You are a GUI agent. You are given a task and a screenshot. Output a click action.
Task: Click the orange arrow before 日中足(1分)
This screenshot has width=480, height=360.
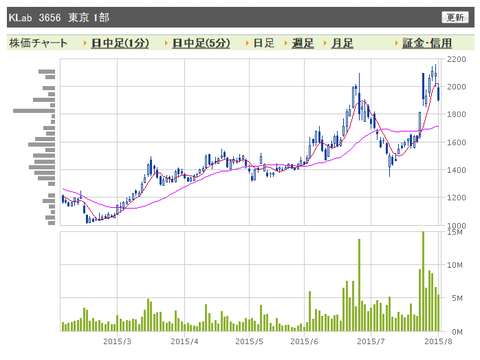(x=85, y=43)
